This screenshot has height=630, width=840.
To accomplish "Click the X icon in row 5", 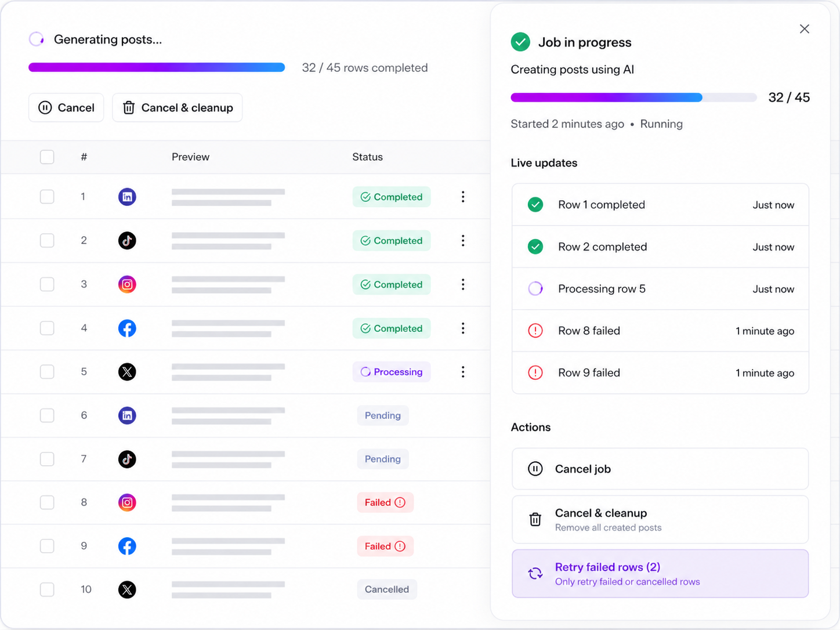I will tap(127, 372).
